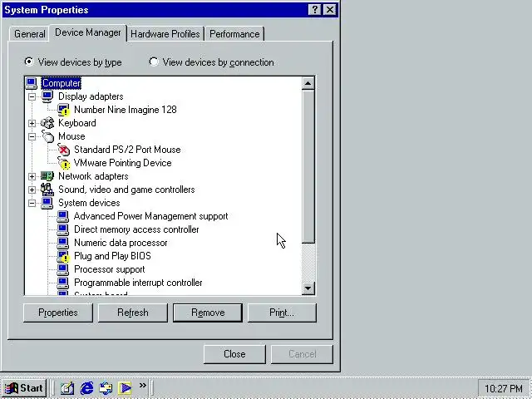The width and height of the screenshot is (532, 399).
Task: Show more Quick Launch items via chevron
Action: tap(142, 385)
